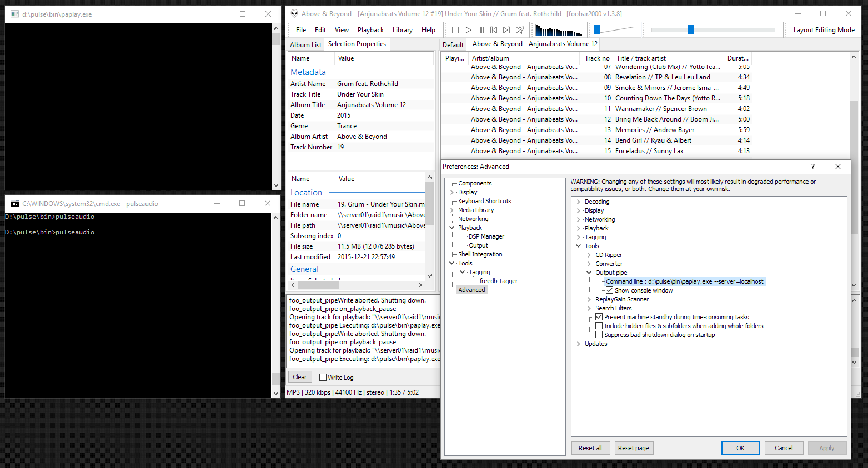Expand Networking in advanced settings tree
The height and width of the screenshot is (468, 868).
(x=579, y=219)
